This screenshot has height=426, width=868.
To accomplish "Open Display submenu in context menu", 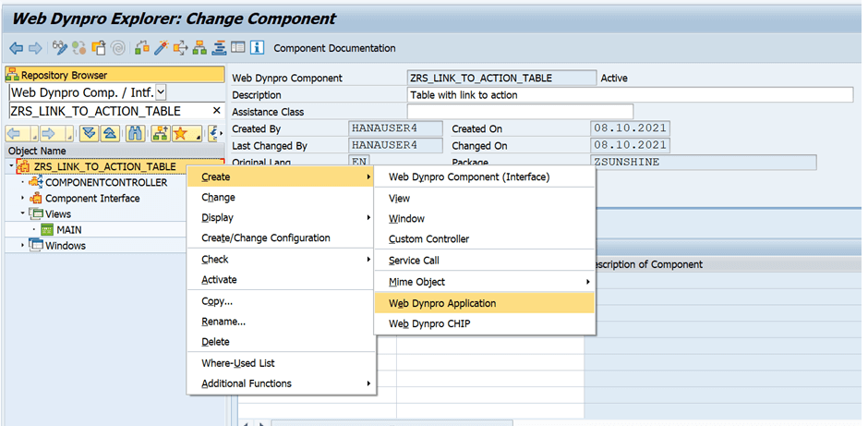I will pyautogui.click(x=281, y=218).
